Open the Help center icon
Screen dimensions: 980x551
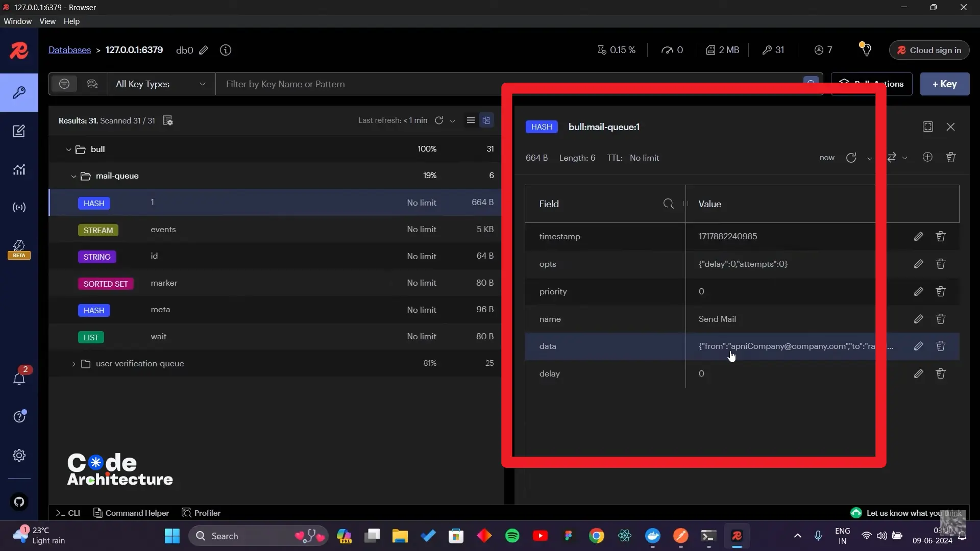[19, 416]
